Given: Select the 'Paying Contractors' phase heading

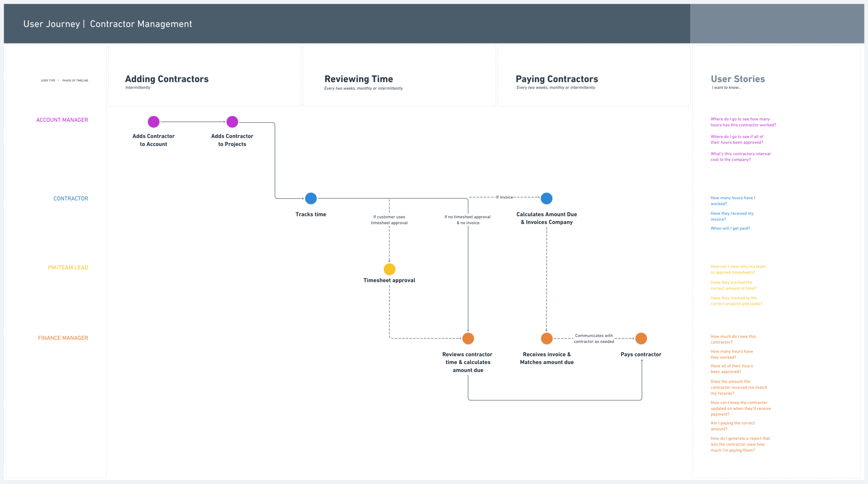Looking at the screenshot, I should [557, 79].
